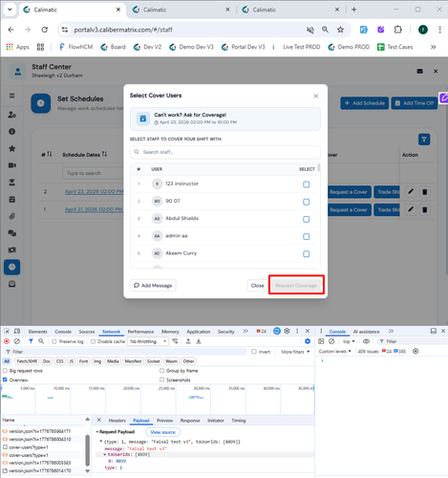The image size is (448, 478).
Task: Click the Add Message button
Action: pyautogui.click(x=153, y=285)
